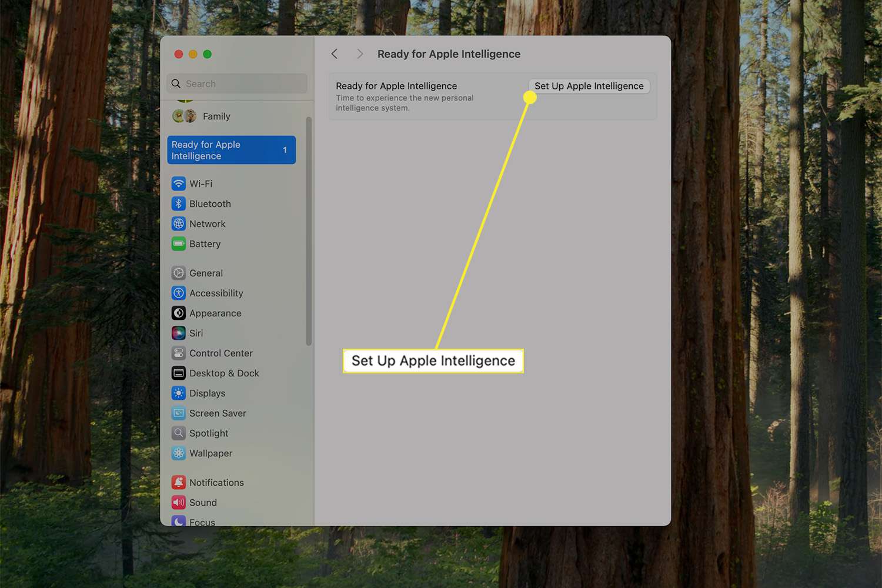Open Desktop & Dock settings
Screen dimensions: 882x588
(x=223, y=373)
